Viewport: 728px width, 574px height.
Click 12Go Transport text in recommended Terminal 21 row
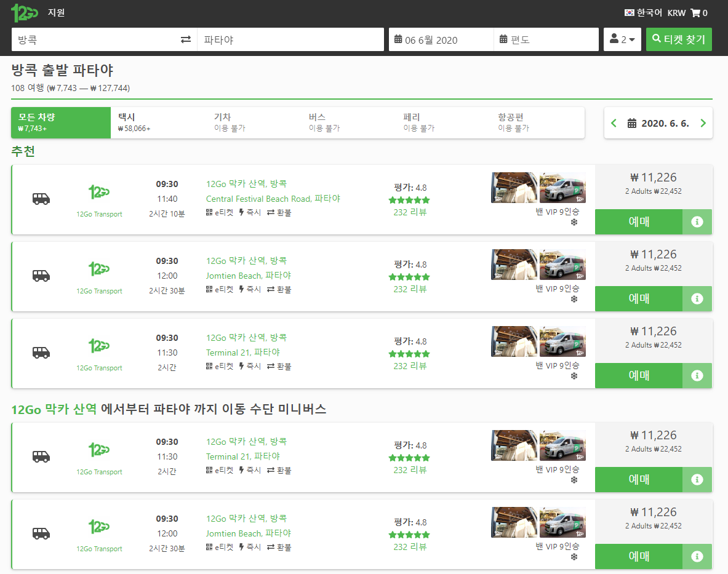[x=99, y=368]
